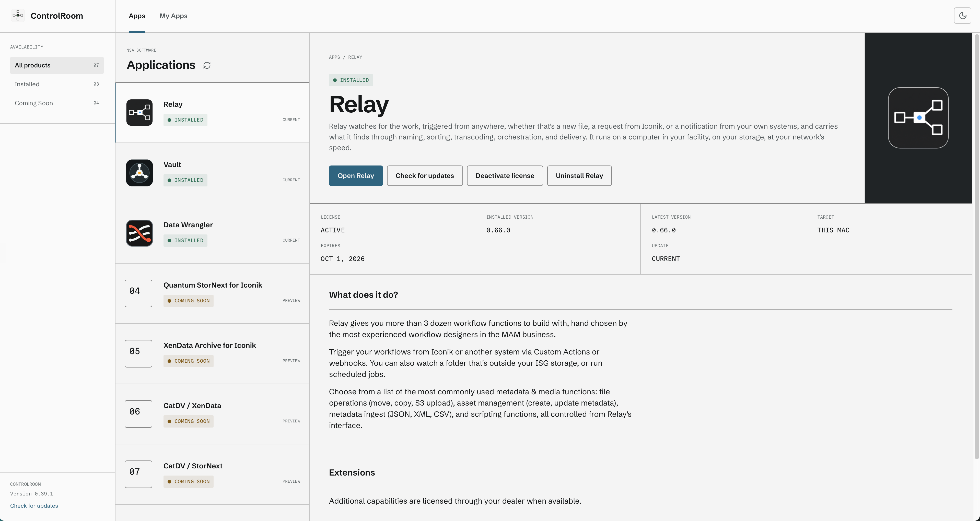The image size is (980, 521).
Task: Open the 04 Quantum StorNext placeholder icon
Action: coord(138,293)
